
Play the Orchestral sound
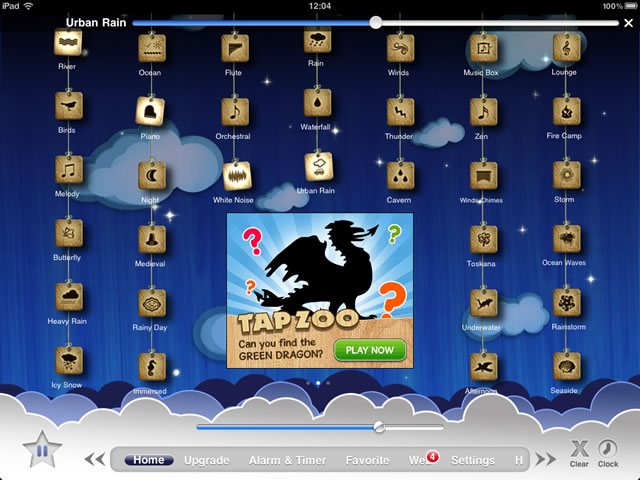click(235, 112)
